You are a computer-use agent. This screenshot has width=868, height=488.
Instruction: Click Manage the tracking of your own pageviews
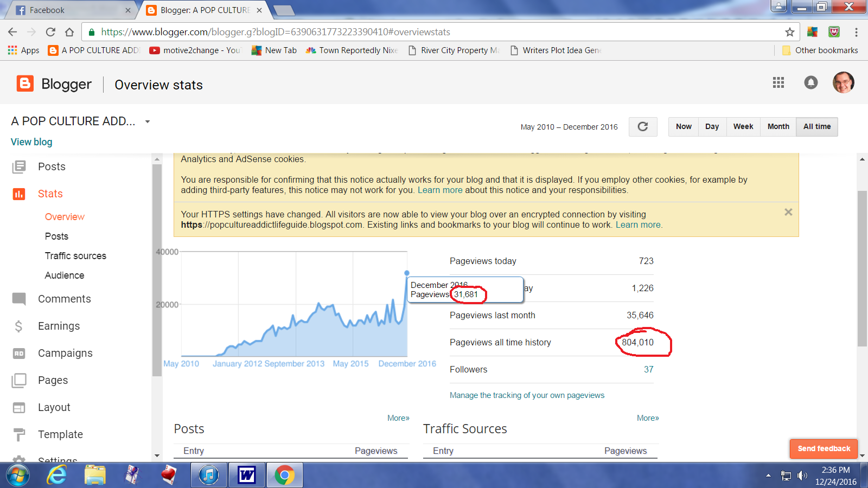point(527,395)
